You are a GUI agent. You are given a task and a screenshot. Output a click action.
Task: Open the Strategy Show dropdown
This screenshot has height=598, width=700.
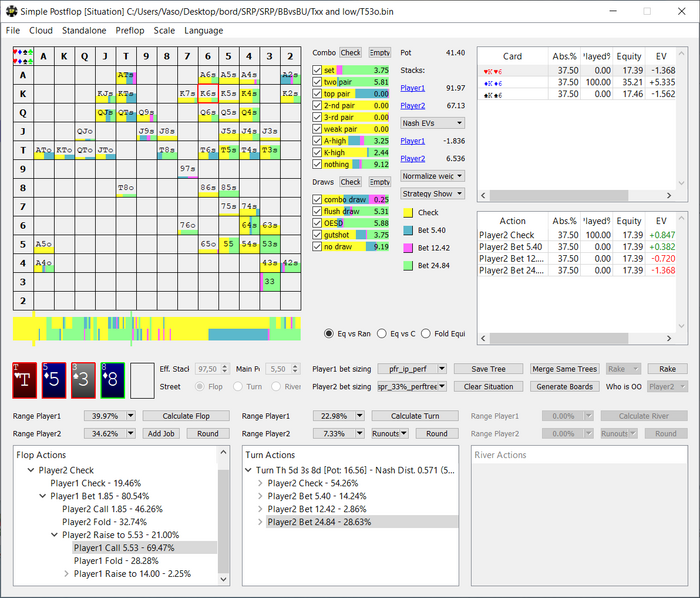(432, 193)
